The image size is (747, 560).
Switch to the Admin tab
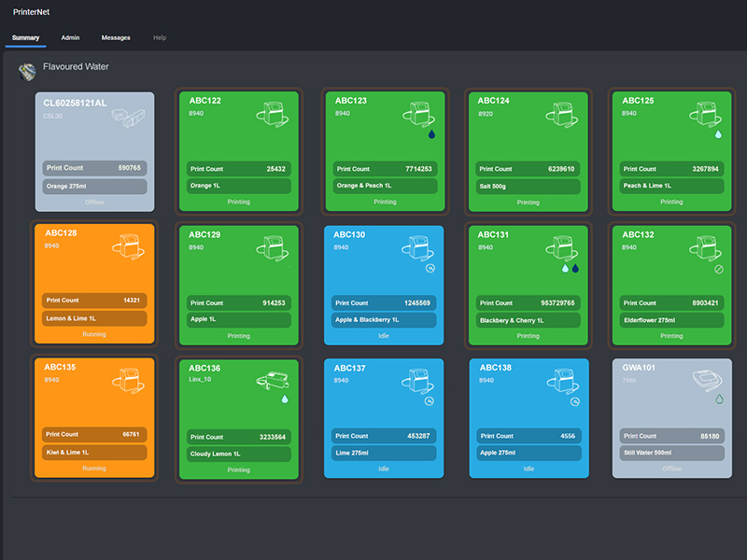pyautogui.click(x=70, y=37)
